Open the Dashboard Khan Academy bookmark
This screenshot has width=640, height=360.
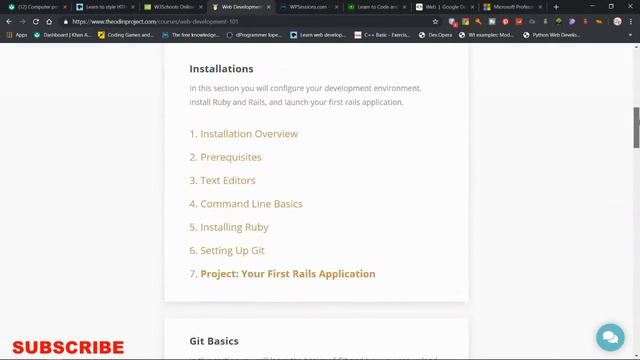(62, 35)
